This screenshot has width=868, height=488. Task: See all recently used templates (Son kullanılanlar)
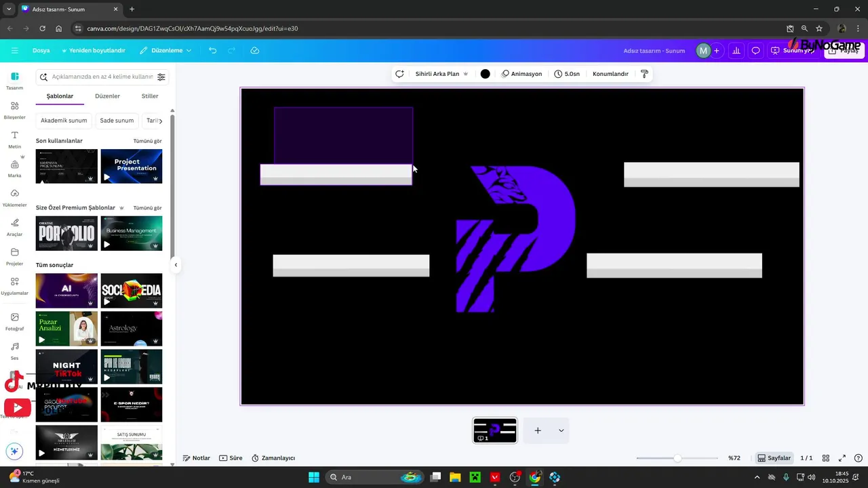(147, 141)
